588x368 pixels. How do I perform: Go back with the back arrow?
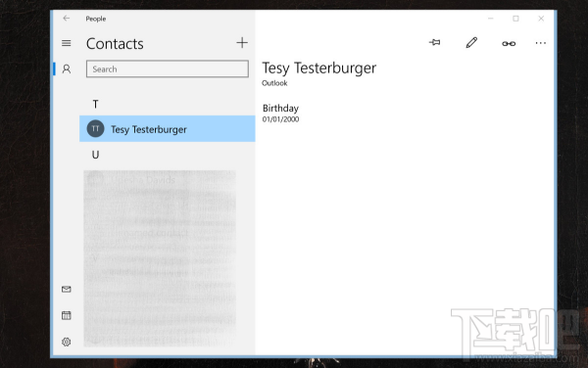pyautogui.click(x=67, y=19)
